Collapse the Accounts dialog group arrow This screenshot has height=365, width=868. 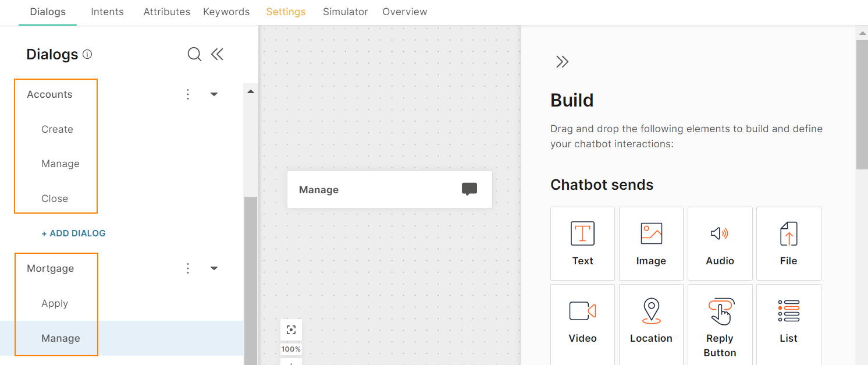(x=214, y=94)
